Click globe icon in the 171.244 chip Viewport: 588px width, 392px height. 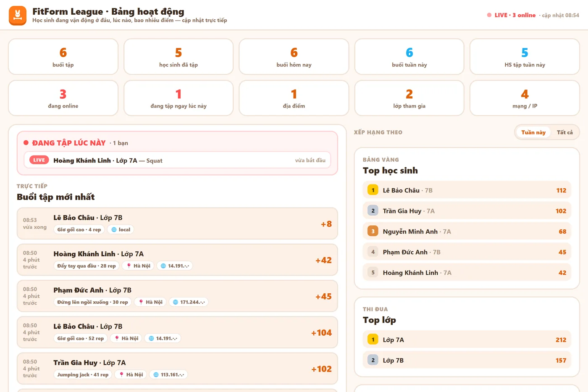pyautogui.click(x=176, y=302)
